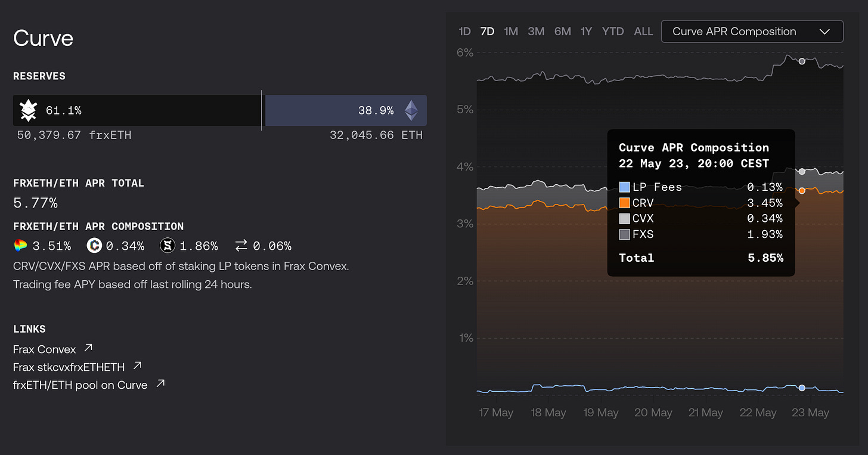
Task: Click the rainbow CRV token icon
Action: pos(20,246)
